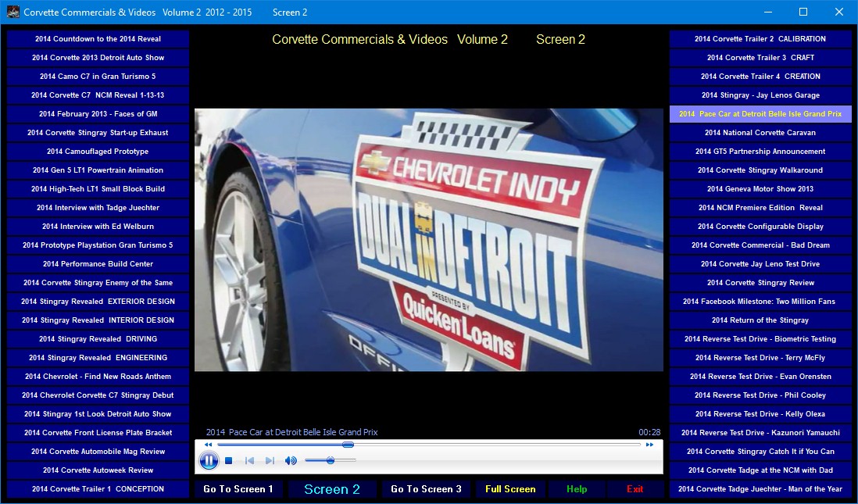
Task: Play 2014 Corvette Autoweek Review
Action: [98, 470]
